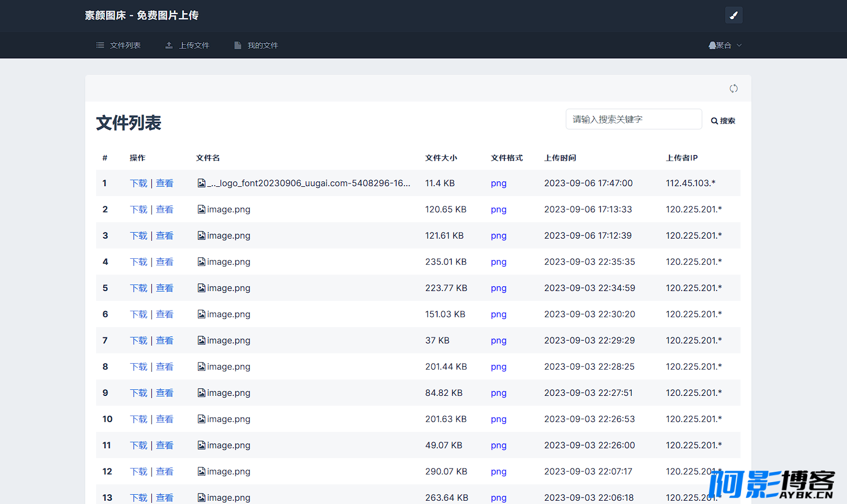Click the image file icon in row 4

click(x=202, y=262)
